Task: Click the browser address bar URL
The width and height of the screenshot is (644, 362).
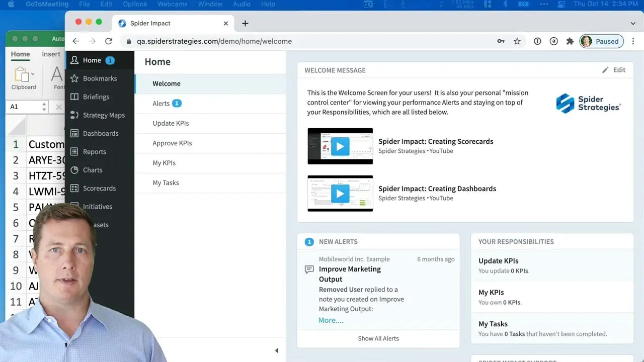Action: click(x=214, y=41)
